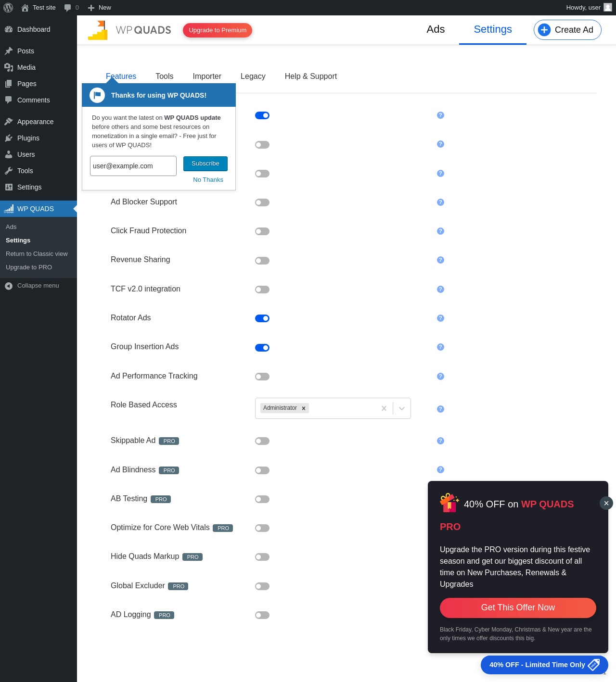Image resolution: width=616 pixels, height=682 pixels.
Task: Open Upgrade to PRO submenu link
Action: pyautogui.click(x=29, y=267)
